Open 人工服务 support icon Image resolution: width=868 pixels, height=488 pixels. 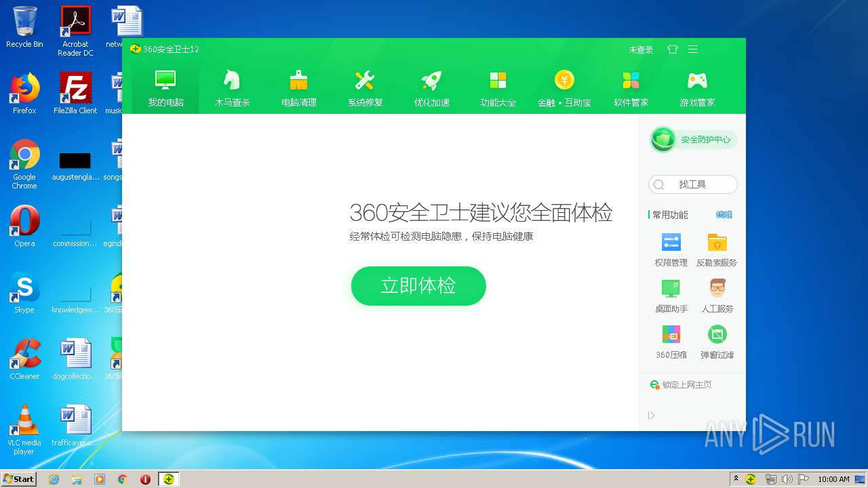click(x=717, y=296)
